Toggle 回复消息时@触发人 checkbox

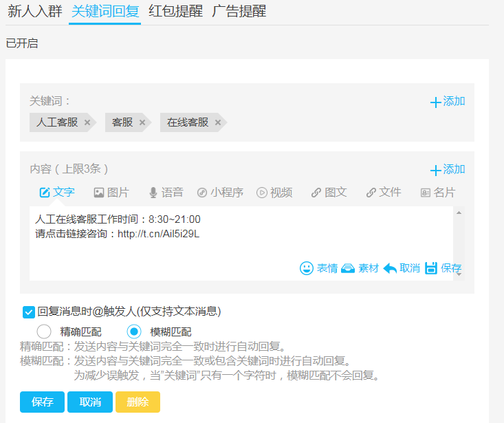pos(29,312)
